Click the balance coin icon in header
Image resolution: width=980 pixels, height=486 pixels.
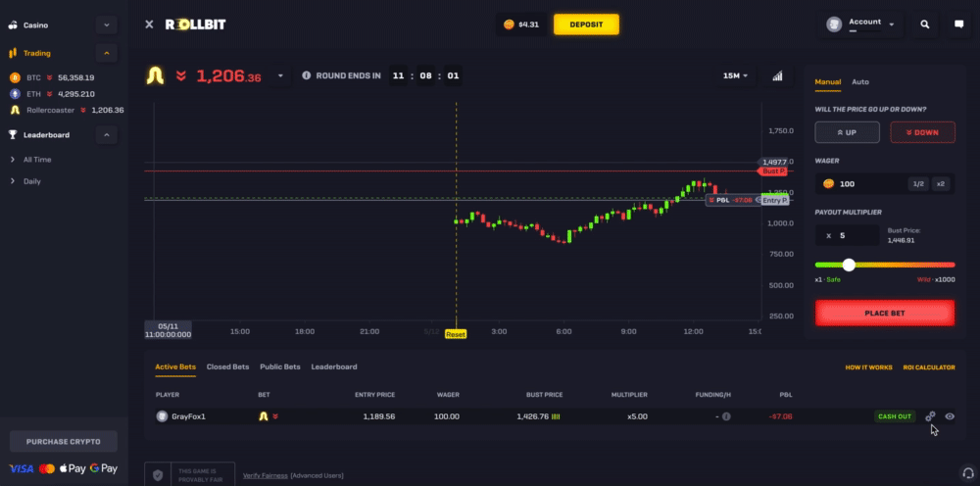tap(509, 24)
